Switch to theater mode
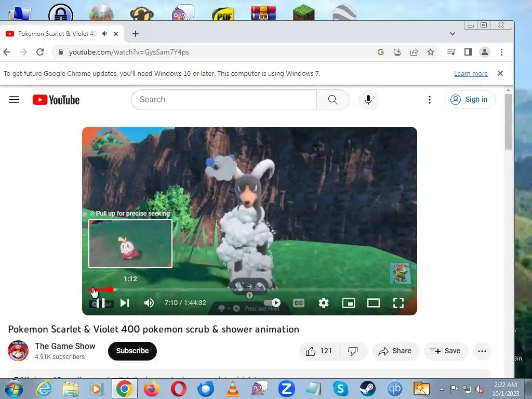 [x=373, y=303]
